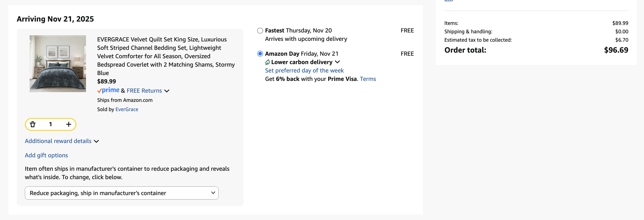The image size is (644, 220).
Task: Increase quantity with the plus icon
Action: coord(69,124)
